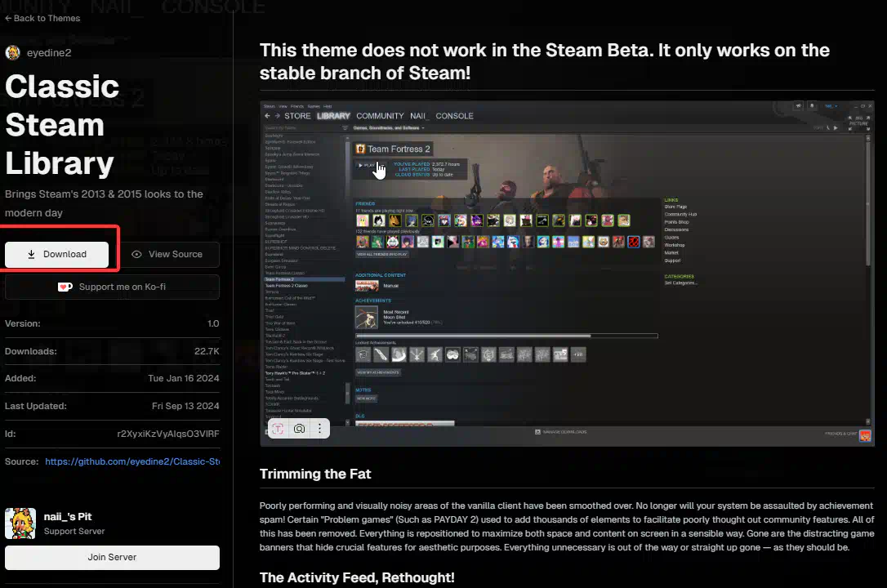887x588 pixels.
Task: Click nail_'s Pit server avatar
Action: pyautogui.click(x=20, y=523)
